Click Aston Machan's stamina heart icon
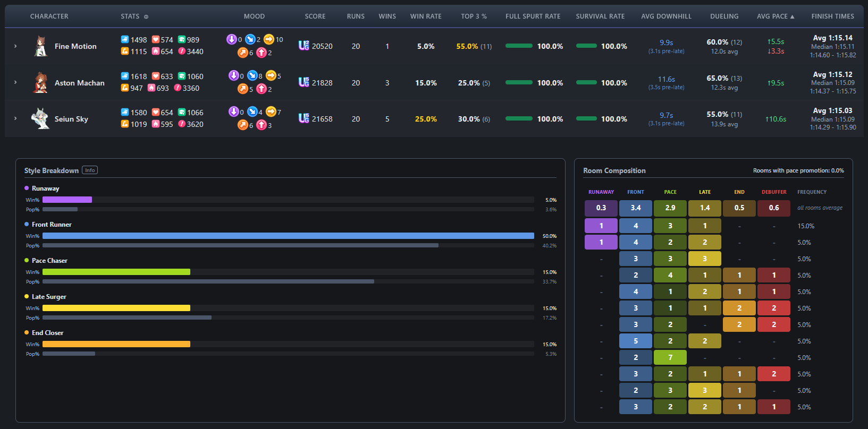This screenshot has height=429, width=868. click(156, 76)
